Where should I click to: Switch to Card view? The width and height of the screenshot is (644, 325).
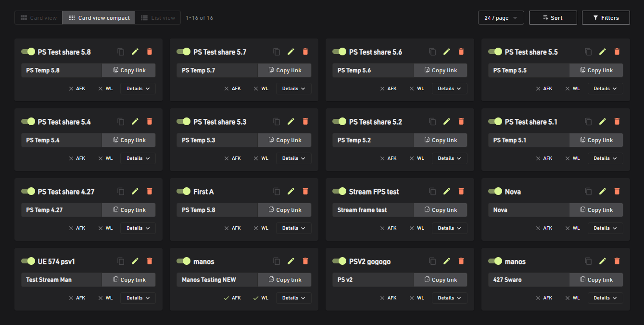pos(38,18)
